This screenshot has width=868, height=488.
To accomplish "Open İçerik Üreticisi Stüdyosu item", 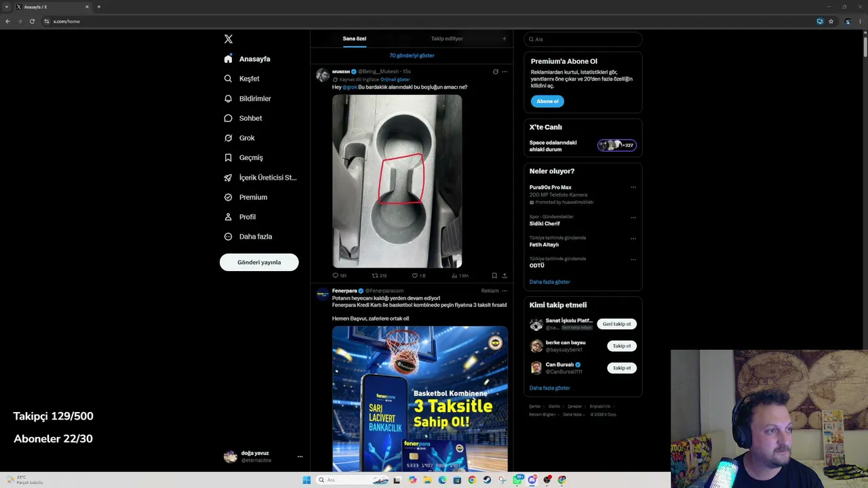I will click(260, 178).
